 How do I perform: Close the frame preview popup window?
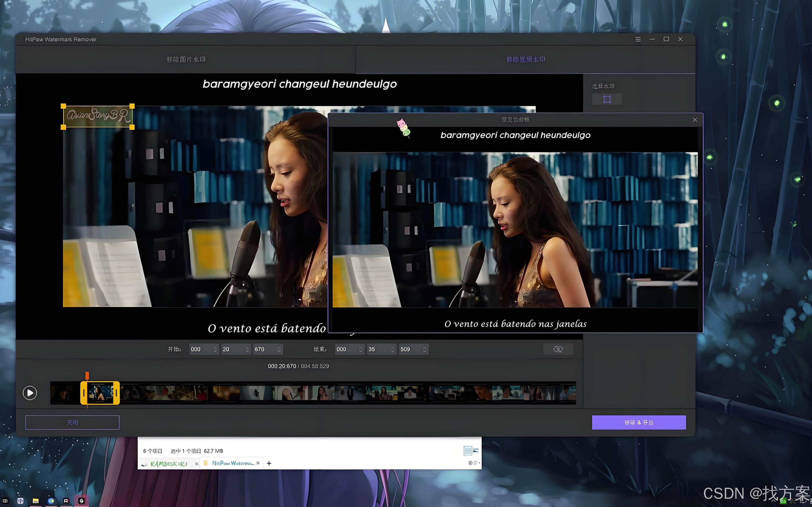(x=695, y=120)
